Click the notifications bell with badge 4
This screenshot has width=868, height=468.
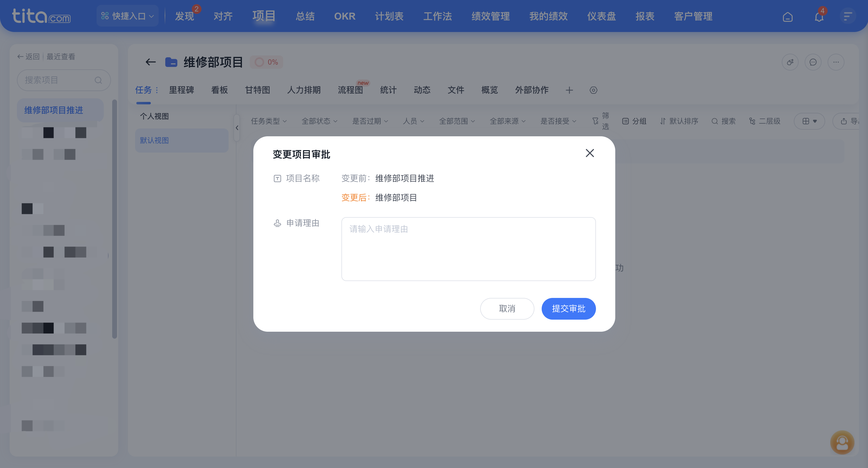[x=819, y=16]
